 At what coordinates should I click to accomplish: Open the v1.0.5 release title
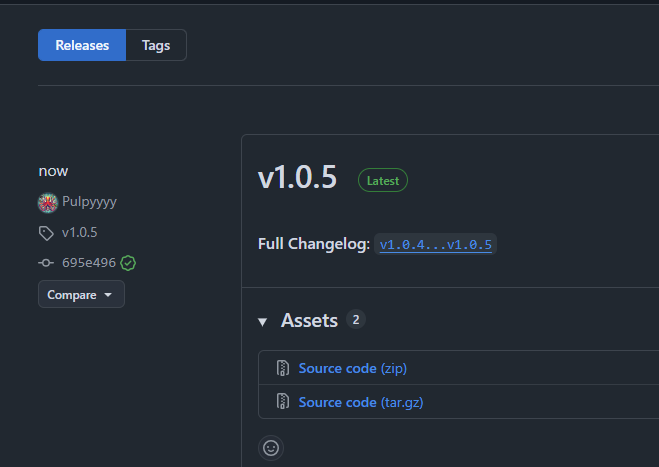pyautogui.click(x=299, y=177)
